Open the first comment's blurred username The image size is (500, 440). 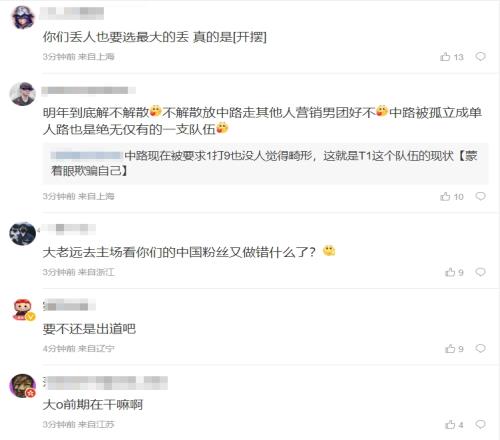click(x=72, y=13)
